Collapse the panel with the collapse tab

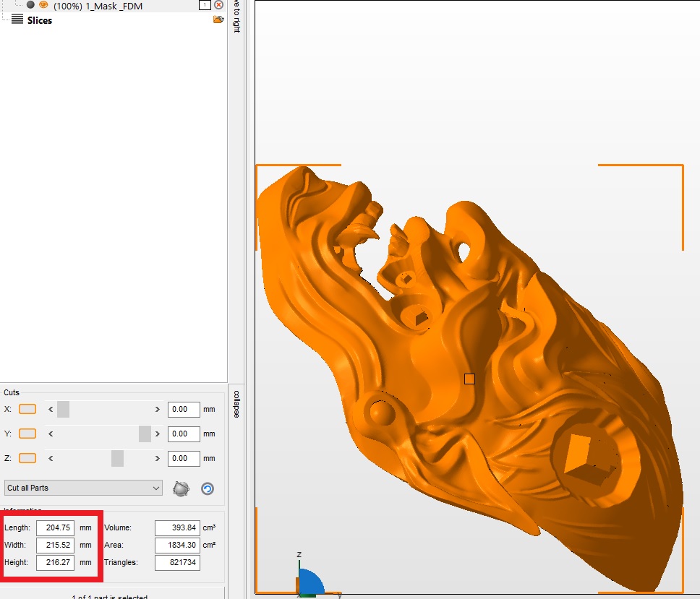236,404
